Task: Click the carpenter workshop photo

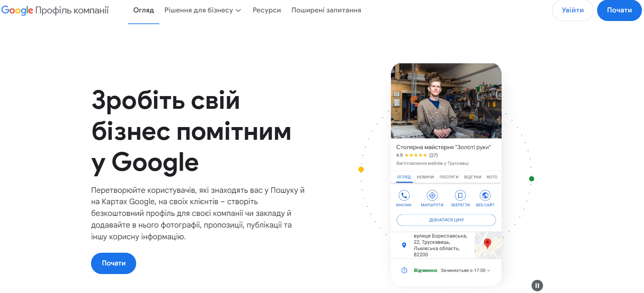Action: pyautogui.click(x=446, y=101)
